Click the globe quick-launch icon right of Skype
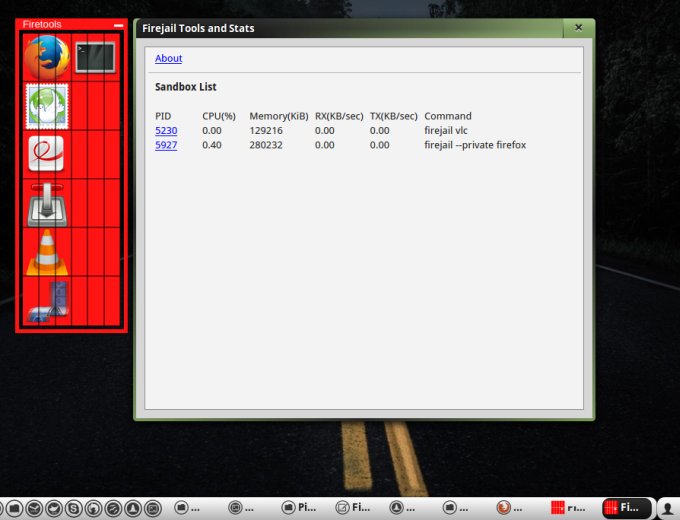Viewport: 680px width, 520px height. (x=93, y=508)
